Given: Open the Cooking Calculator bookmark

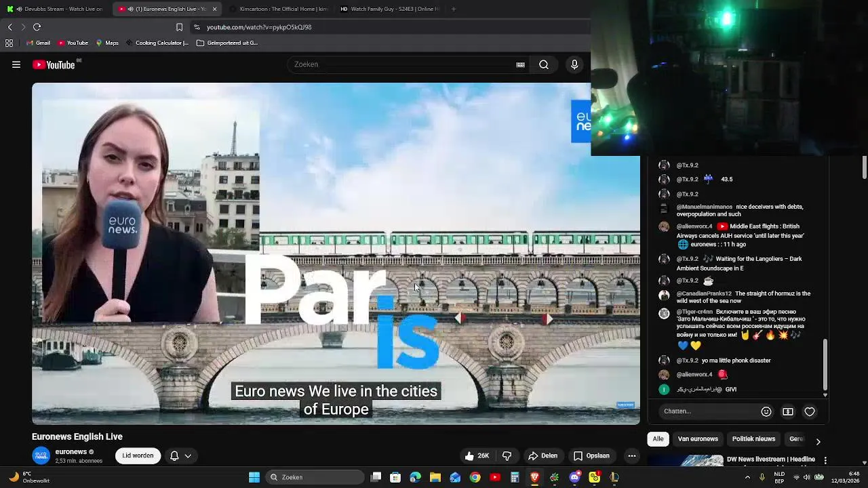Looking at the screenshot, I should 157,43.
